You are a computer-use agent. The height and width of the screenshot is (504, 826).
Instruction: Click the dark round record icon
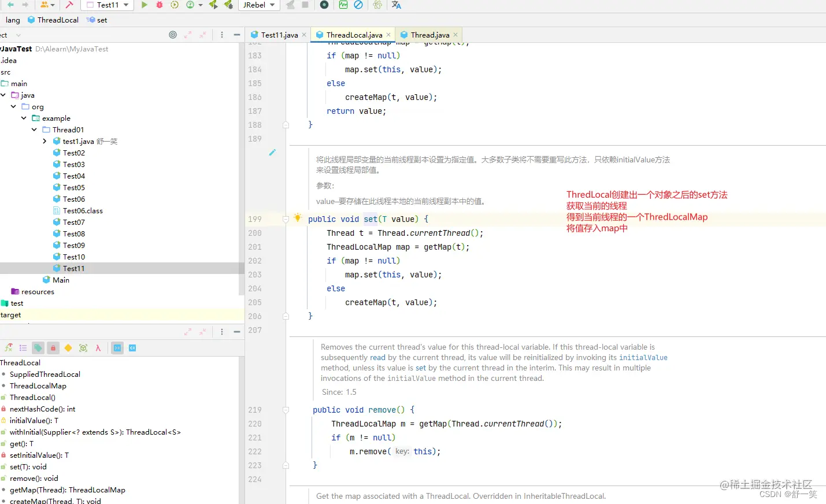pos(324,5)
